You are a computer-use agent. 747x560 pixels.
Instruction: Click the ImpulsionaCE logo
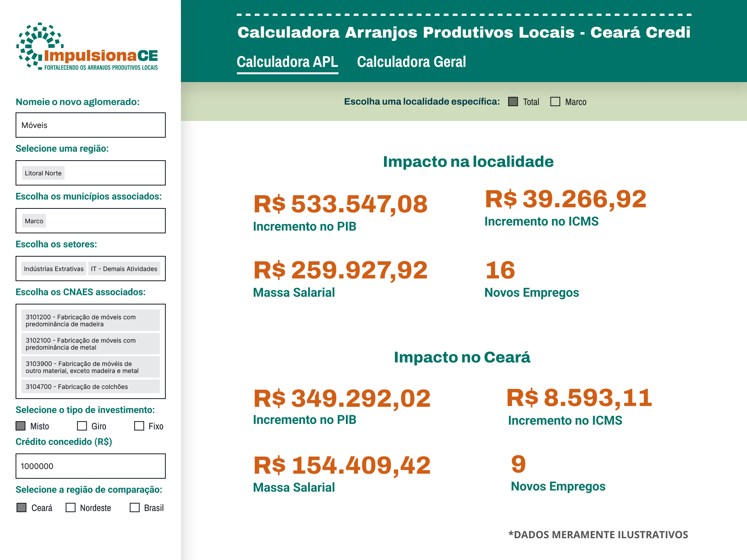[87, 47]
